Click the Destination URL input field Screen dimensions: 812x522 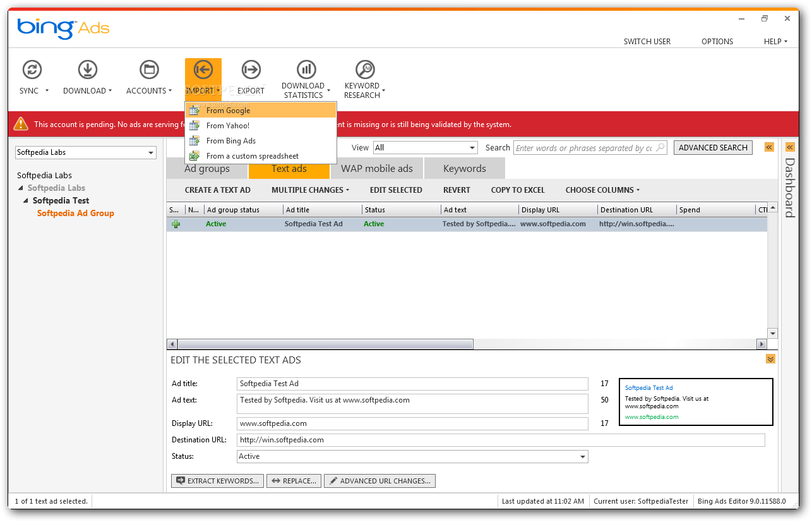coord(501,440)
